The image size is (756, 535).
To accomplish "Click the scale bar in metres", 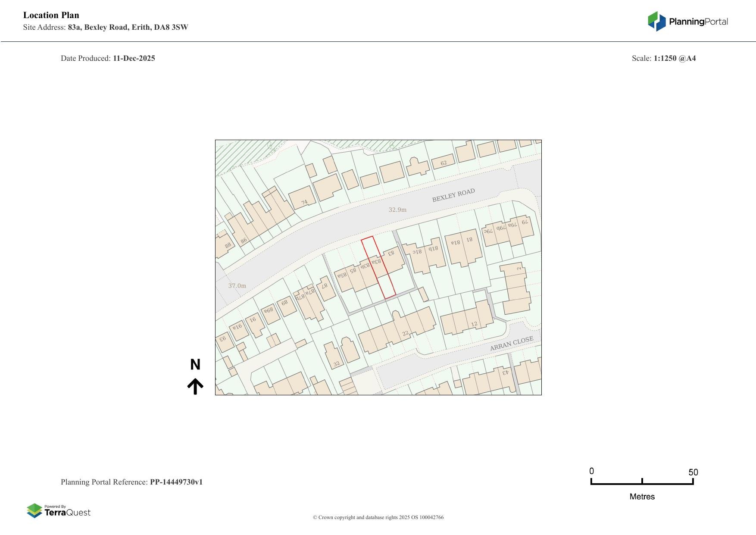I will [642, 482].
